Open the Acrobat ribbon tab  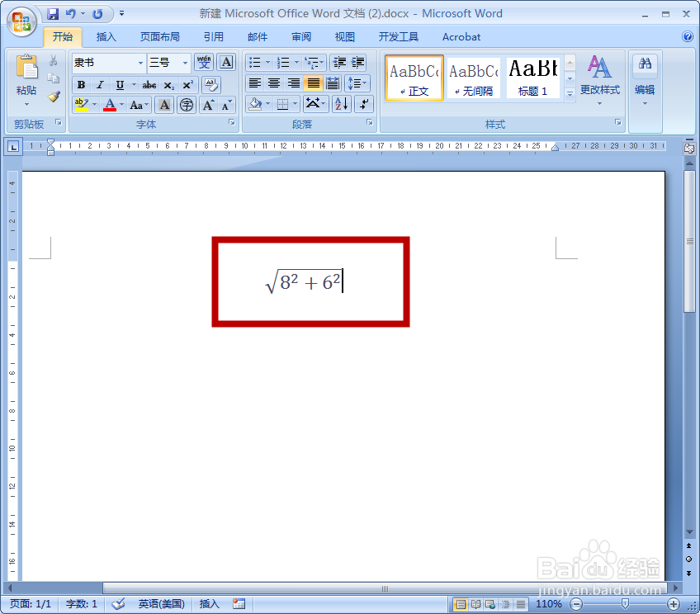pos(461,37)
